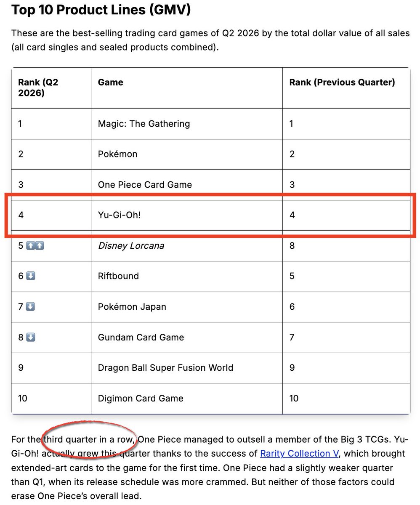Click the highlighted Yu-Gi-Oh! cell
Viewport: 420px width, 505px height.
tap(187, 215)
